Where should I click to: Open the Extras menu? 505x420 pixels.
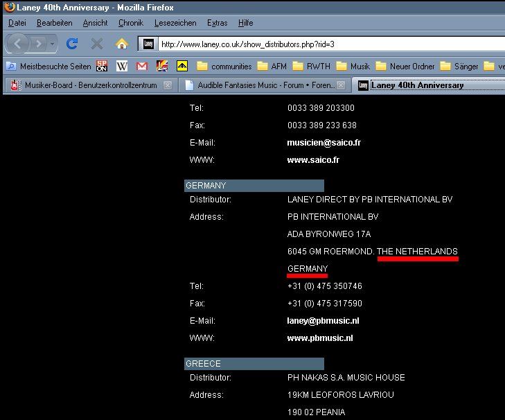click(217, 23)
